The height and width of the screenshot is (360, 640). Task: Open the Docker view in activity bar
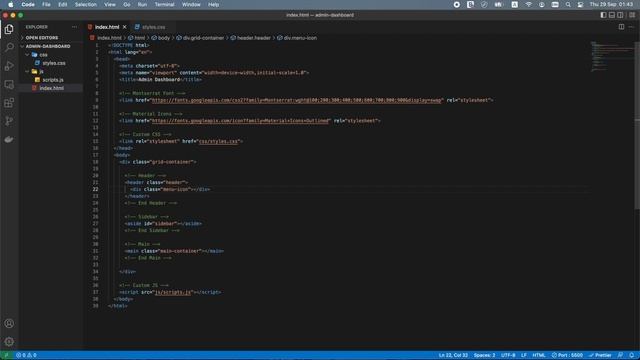coord(9,140)
